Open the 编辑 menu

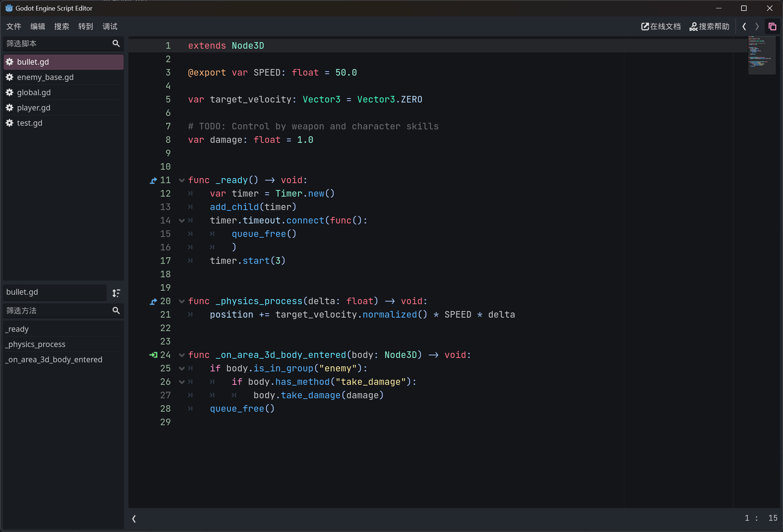coord(37,26)
